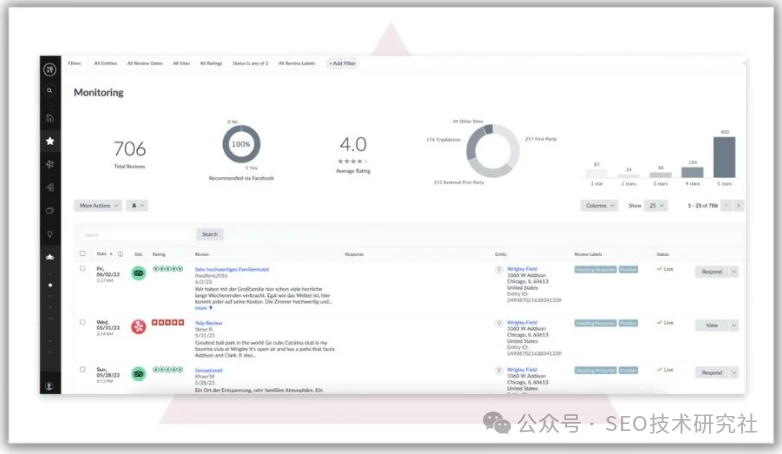Open the user profile icon at sidebar bottom
The image size is (782, 454).
coord(49,385)
